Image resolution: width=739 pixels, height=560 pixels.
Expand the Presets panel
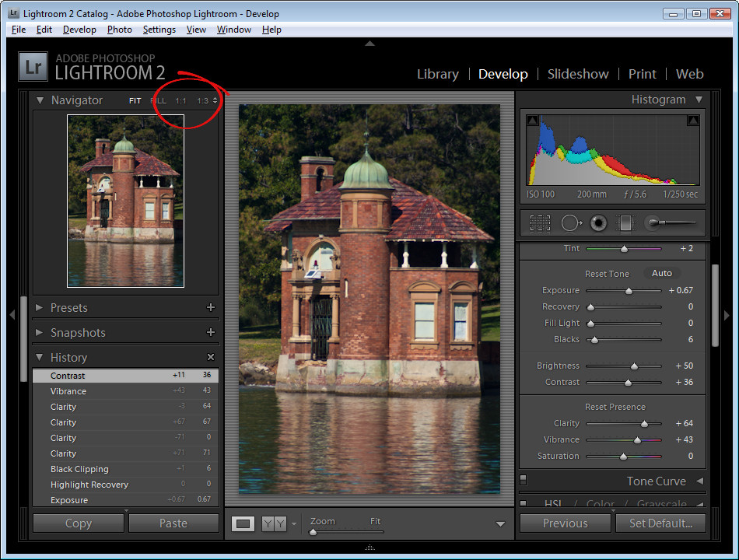(x=40, y=307)
